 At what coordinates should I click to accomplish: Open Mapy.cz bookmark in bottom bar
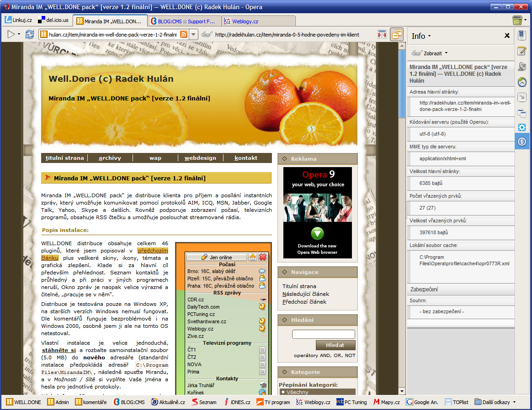click(387, 402)
